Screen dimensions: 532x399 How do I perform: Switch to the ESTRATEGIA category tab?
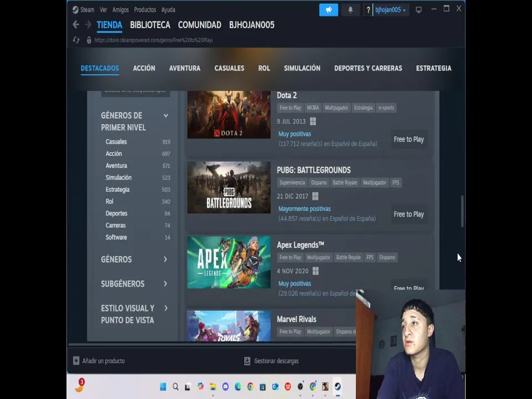433,68
